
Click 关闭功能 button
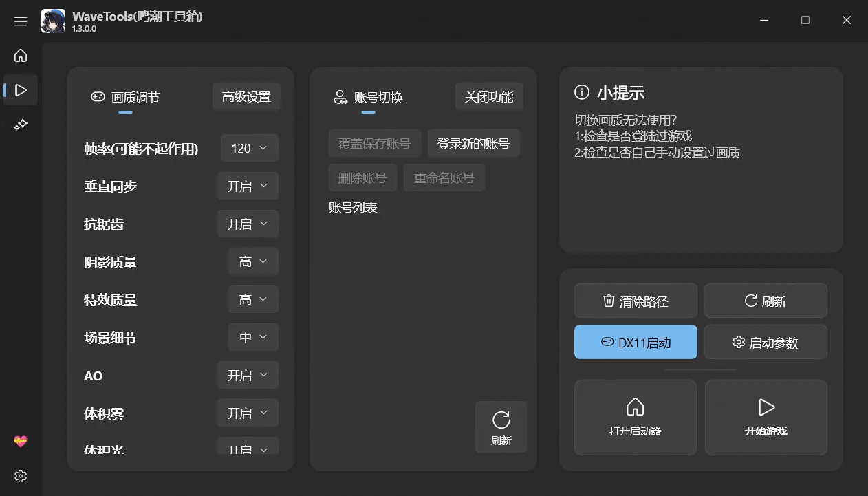tap(489, 97)
